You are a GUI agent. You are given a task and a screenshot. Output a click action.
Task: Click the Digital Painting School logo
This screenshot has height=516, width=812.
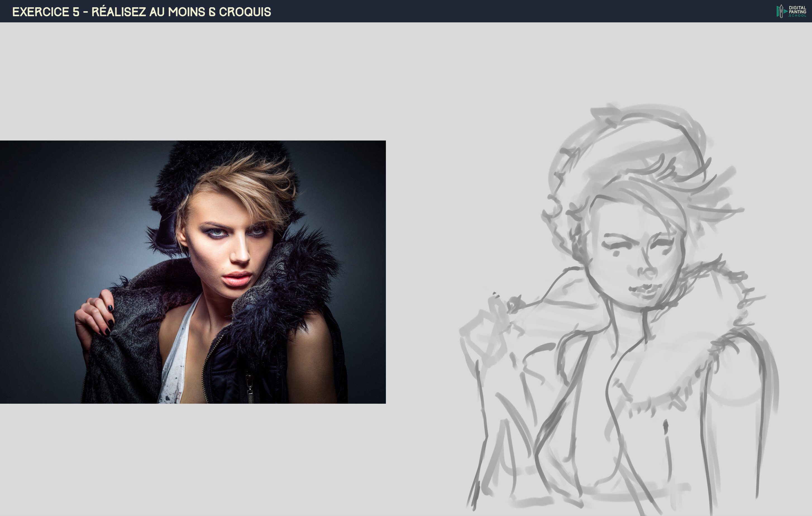pos(791,11)
